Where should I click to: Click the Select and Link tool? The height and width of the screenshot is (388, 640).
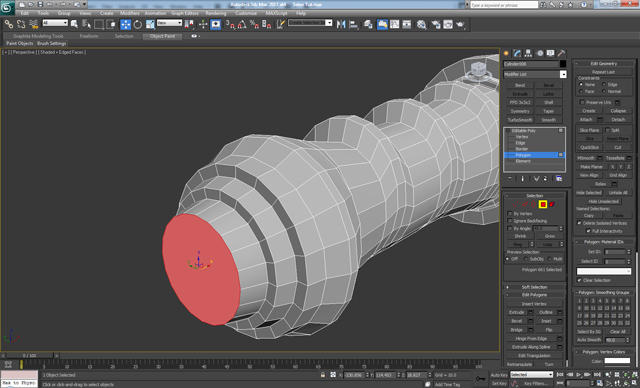tap(9, 24)
